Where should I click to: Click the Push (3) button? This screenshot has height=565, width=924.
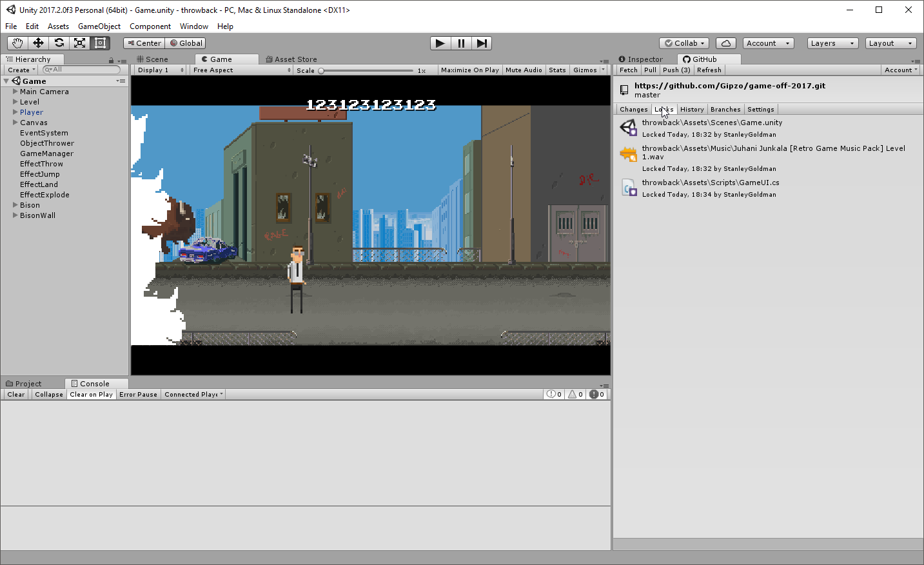(676, 70)
